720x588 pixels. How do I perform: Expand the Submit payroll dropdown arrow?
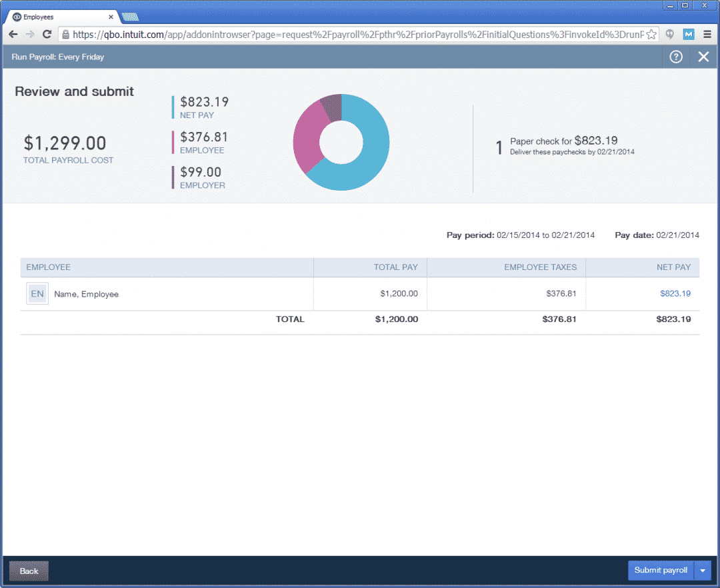[x=703, y=571]
